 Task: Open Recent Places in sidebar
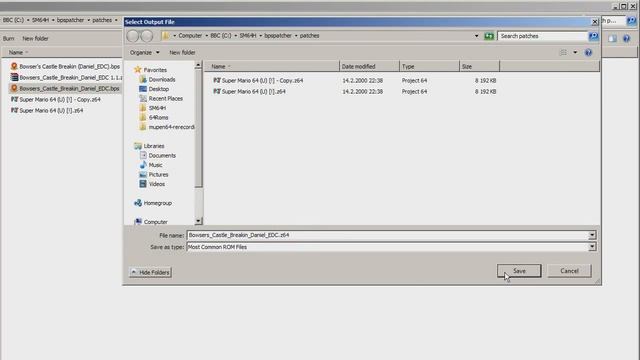click(161, 99)
